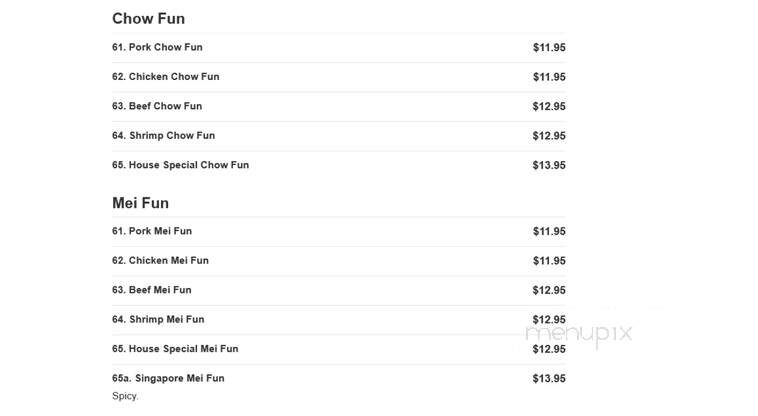The height and width of the screenshot is (416, 758).
Task: Click the Chow Fun section heading
Action: tap(148, 18)
